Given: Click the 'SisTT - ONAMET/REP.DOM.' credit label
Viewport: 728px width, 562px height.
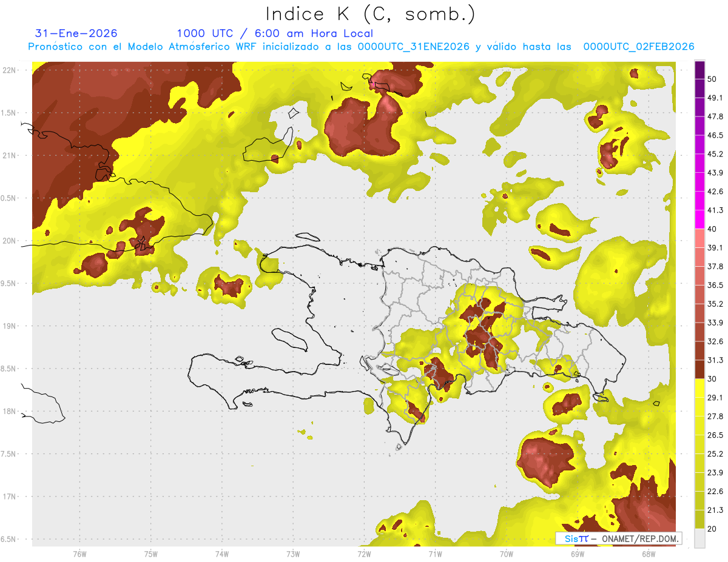Looking at the screenshot, I should (618, 538).
